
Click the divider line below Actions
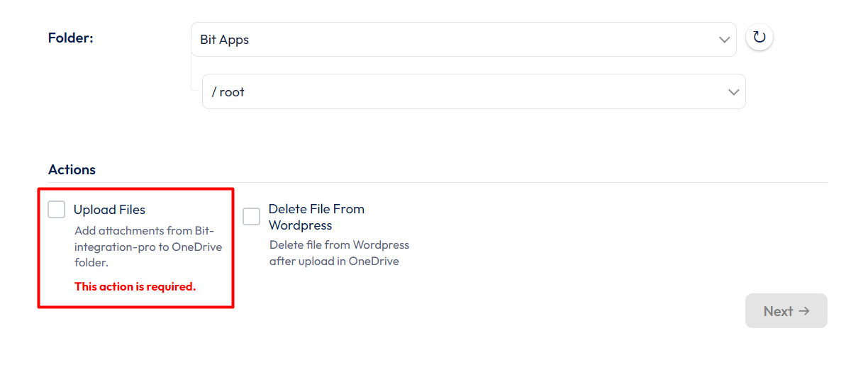coord(496,183)
